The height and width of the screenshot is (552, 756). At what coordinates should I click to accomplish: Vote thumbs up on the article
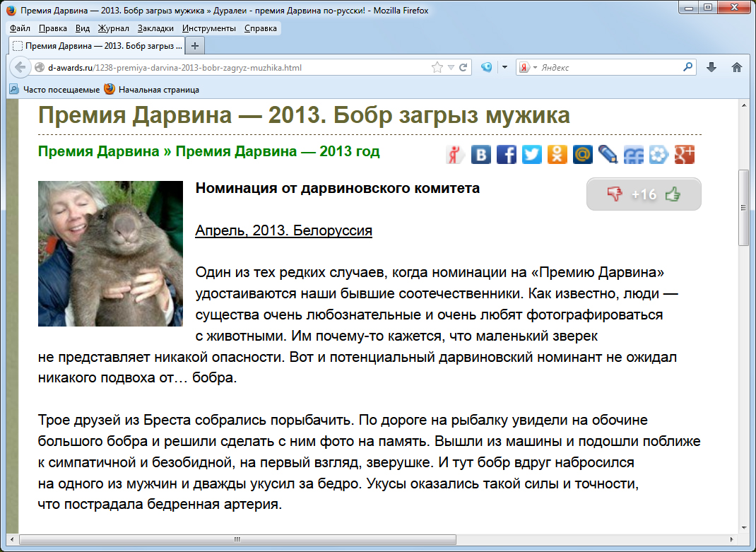pyautogui.click(x=673, y=194)
